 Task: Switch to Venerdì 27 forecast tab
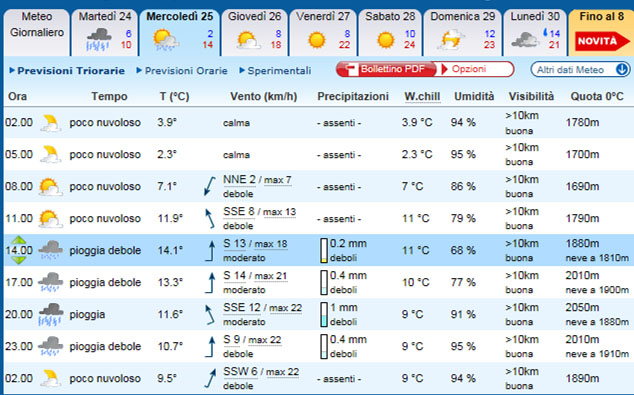coord(323,32)
